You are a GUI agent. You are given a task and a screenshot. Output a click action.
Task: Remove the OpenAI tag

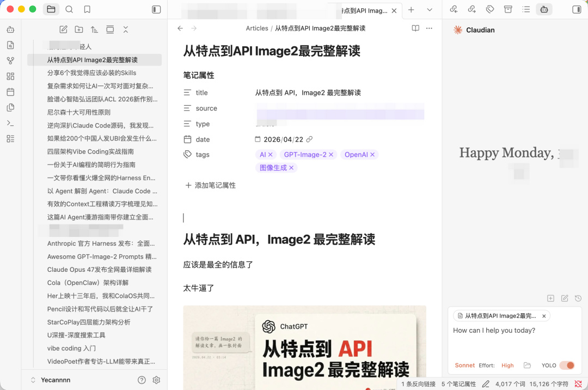[x=372, y=155]
